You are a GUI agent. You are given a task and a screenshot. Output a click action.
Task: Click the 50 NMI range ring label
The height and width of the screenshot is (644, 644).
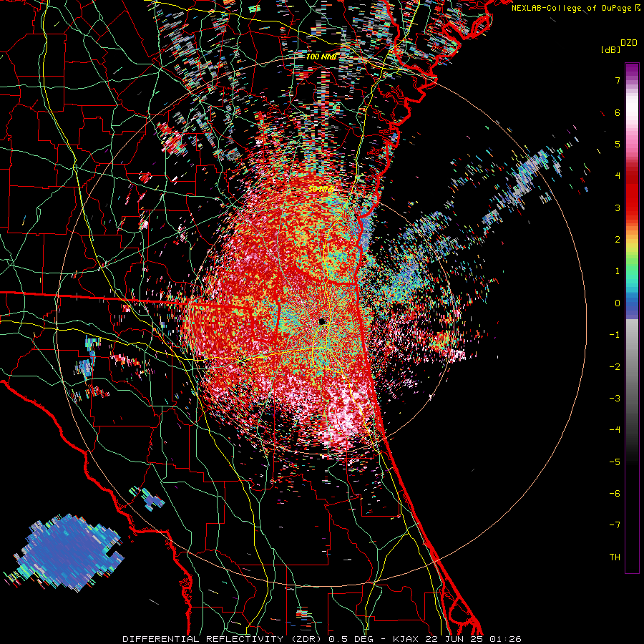pos(321,190)
